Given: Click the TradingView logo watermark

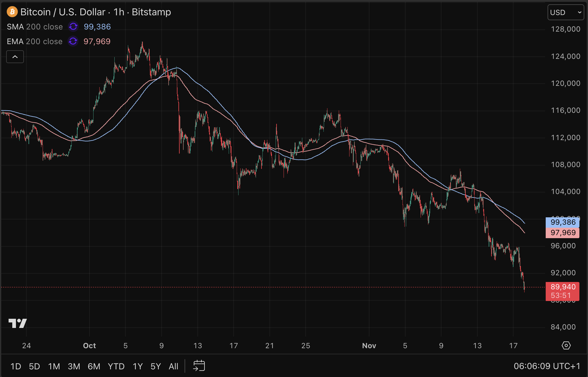Looking at the screenshot, I should (x=17, y=323).
